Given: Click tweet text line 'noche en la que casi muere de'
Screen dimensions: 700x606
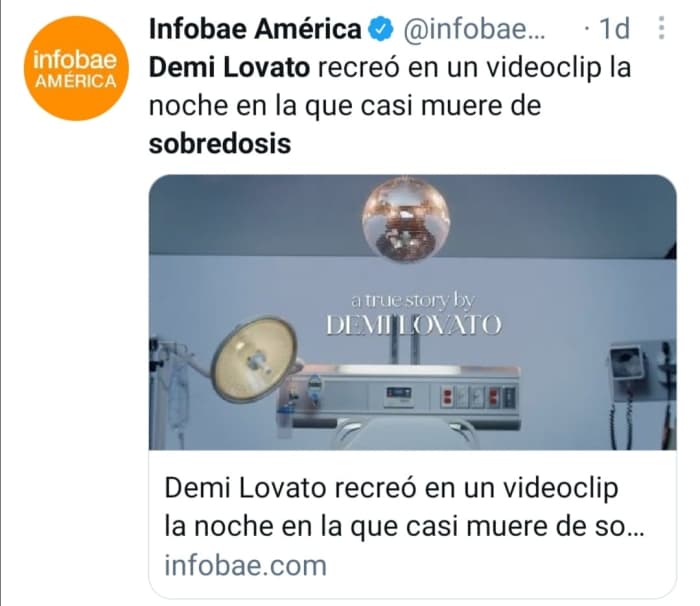Looking at the screenshot, I should pyautogui.click(x=345, y=106).
